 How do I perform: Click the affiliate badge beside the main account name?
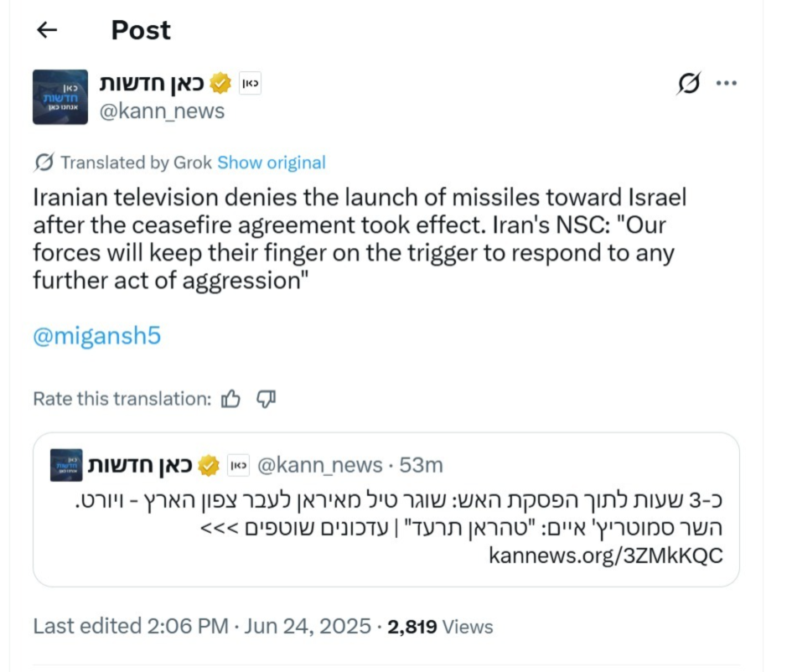click(x=250, y=83)
